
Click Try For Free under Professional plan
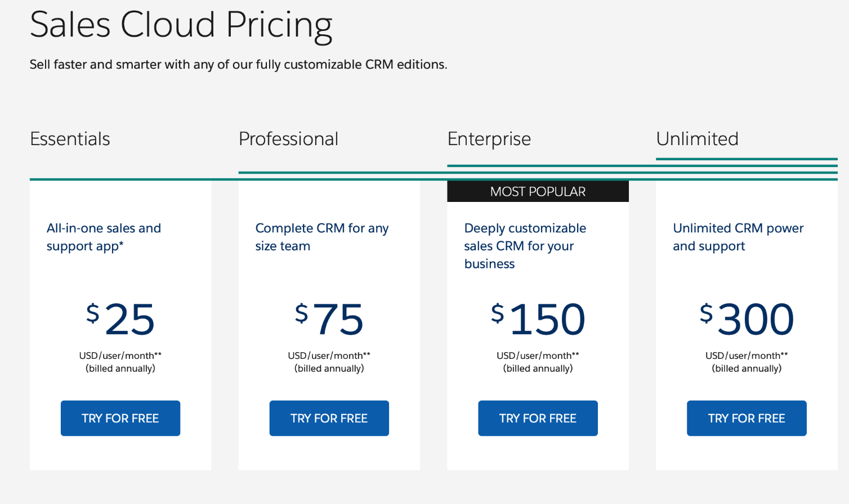[329, 418]
